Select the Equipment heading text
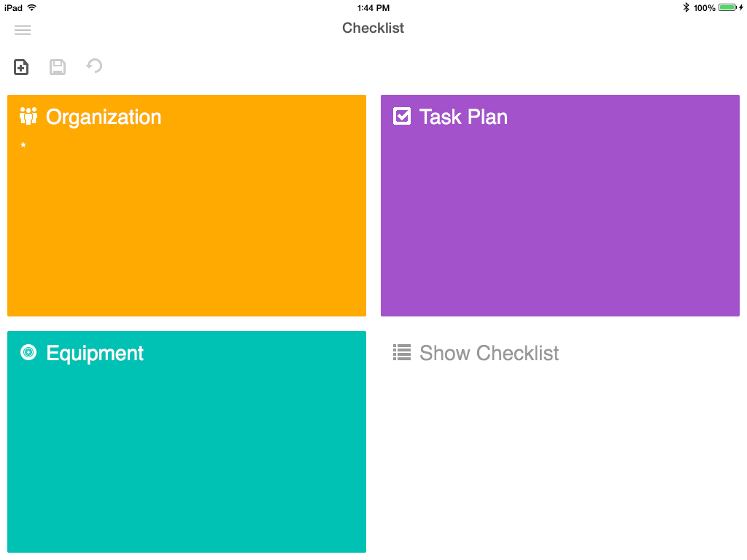Image resolution: width=747 pixels, height=560 pixels. [95, 353]
